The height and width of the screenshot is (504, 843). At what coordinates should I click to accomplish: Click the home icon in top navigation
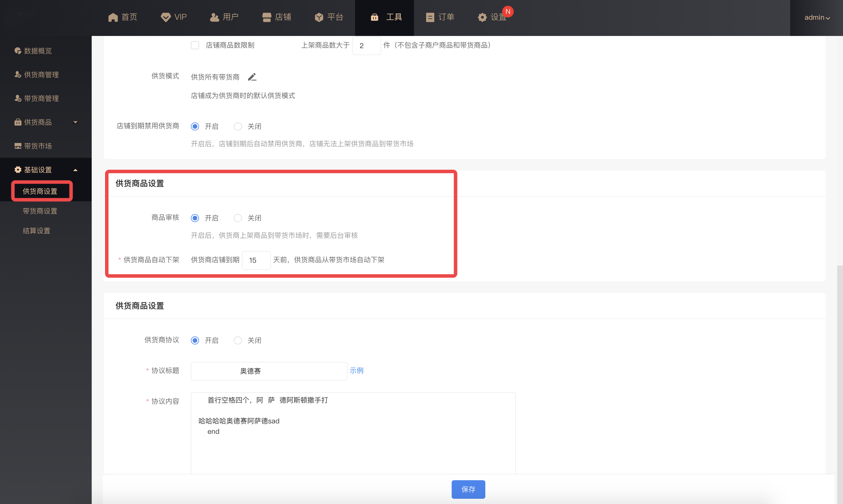pyautogui.click(x=113, y=17)
